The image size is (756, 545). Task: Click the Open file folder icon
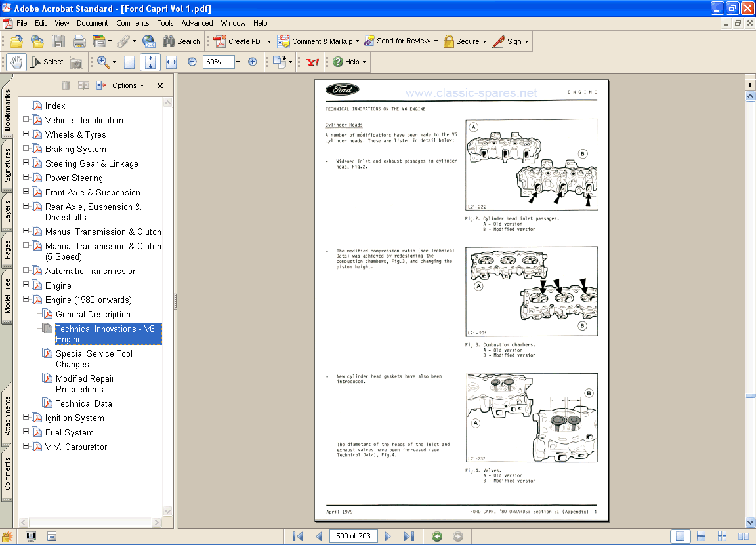(16, 41)
